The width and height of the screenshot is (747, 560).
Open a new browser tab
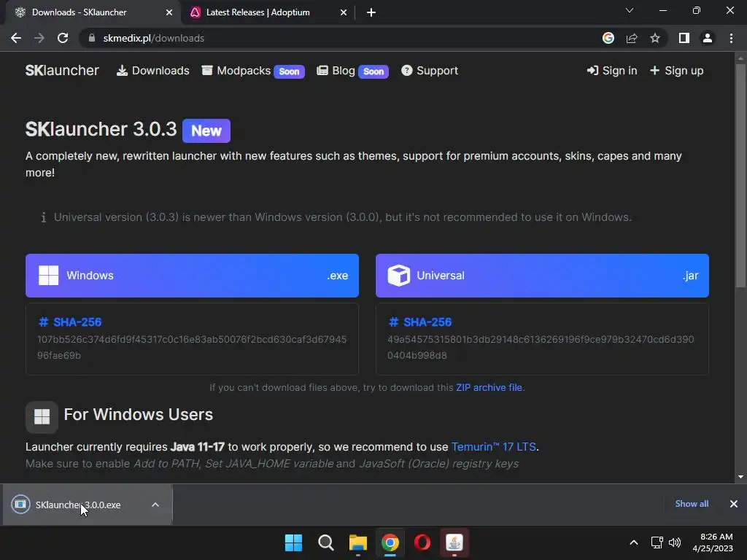(371, 12)
